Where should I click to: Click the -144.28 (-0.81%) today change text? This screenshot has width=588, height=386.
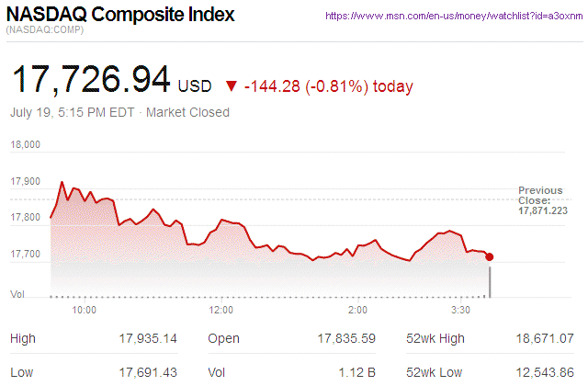[328, 86]
